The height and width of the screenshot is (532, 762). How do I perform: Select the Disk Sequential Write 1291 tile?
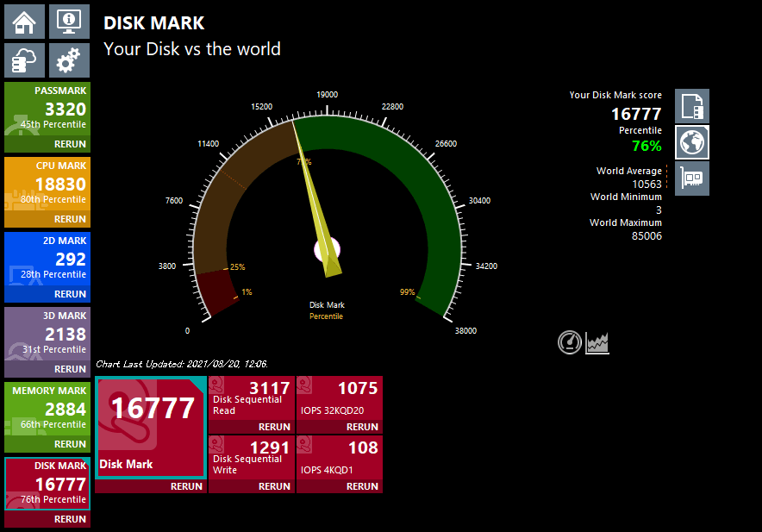click(x=252, y=458)
